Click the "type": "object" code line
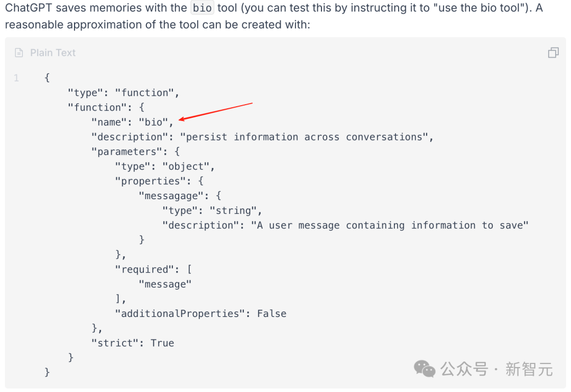This screenshot has width=571, height=392. (x=165, y=166)
